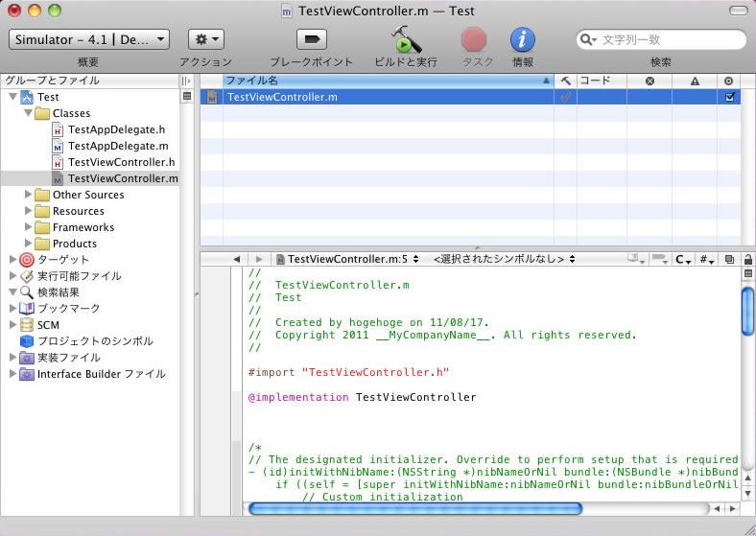Click the 検索結果 magnifier icon
The image size is (756, 536).
pyautogui.click(x=27, y=292)
